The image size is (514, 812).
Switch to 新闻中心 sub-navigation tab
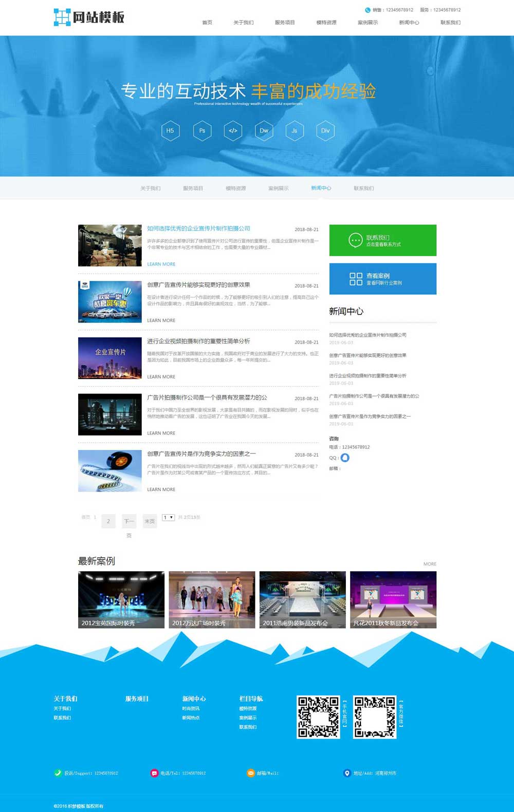click(x=321, y=188)
